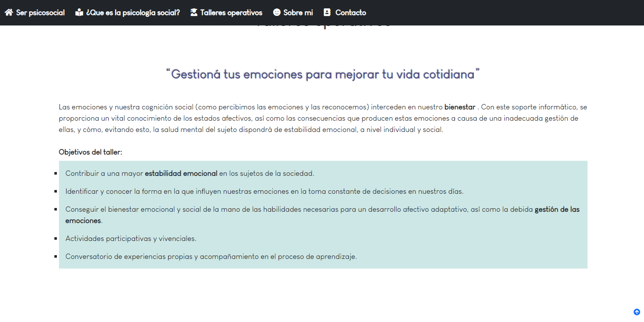644x322 pixels.
Task: Click the teacher icon beside Talleres operativos
Action: click(x=194, y=13)
